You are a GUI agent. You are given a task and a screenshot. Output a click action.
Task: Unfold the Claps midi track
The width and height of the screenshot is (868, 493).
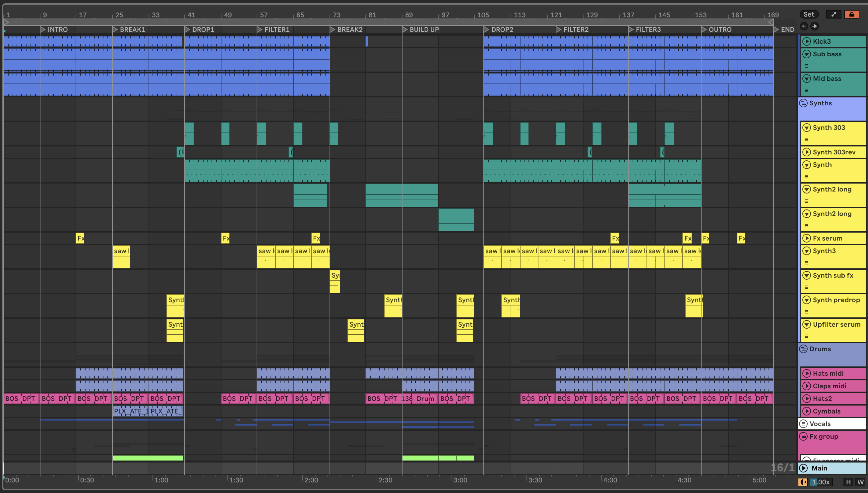(x=806, y=386)
